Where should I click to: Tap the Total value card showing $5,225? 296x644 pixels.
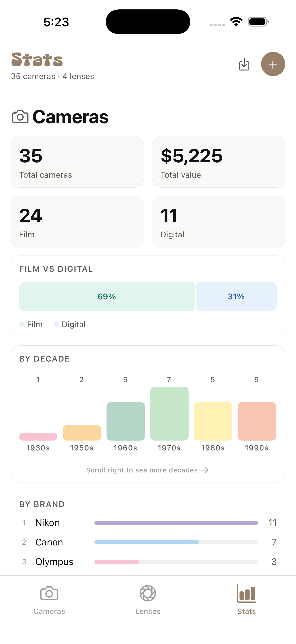pos(218,161)
